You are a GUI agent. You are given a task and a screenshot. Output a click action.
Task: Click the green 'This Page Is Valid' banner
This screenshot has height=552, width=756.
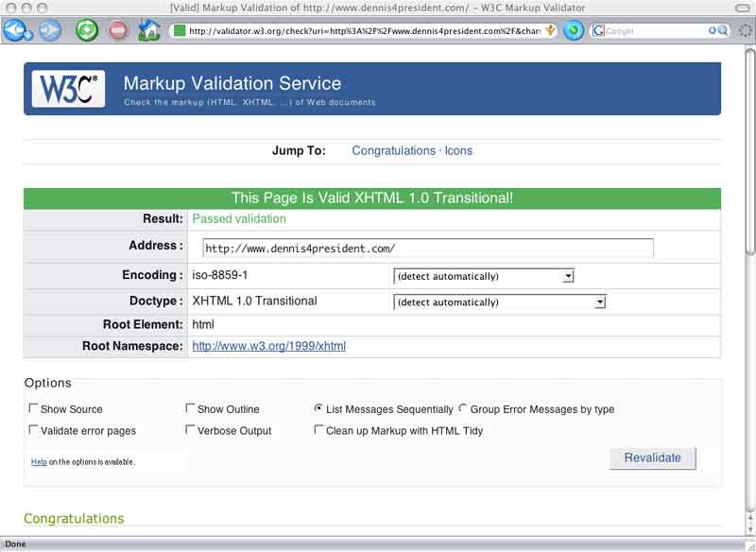tap(372, 198)
